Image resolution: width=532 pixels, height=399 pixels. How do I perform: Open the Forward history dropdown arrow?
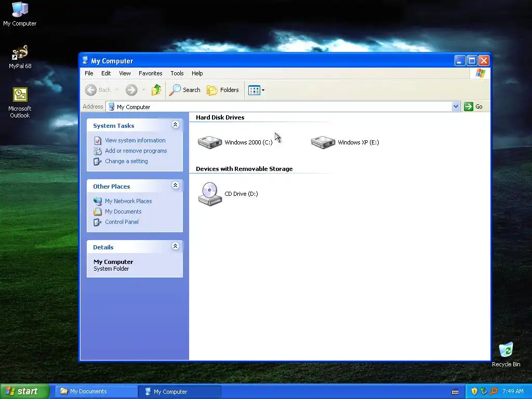click(x=143, y=90)
